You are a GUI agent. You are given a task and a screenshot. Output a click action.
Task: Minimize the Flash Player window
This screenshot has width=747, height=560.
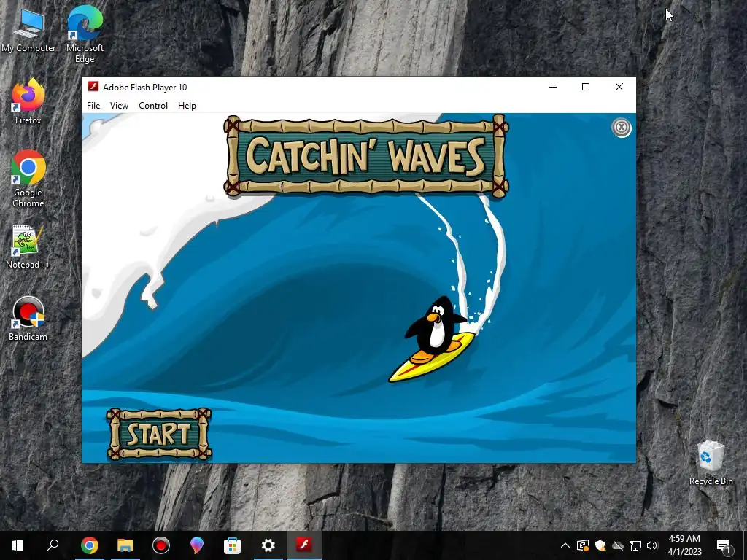(553, 87)
